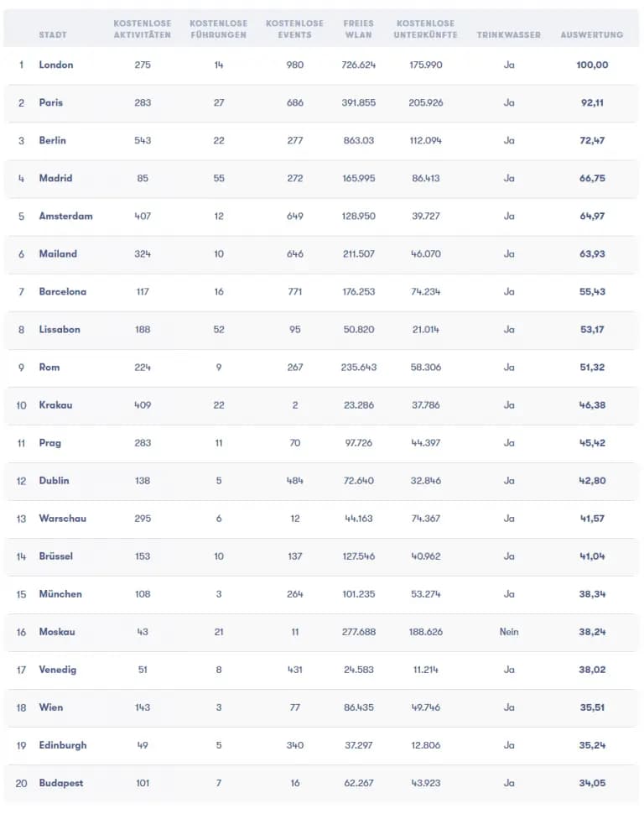
Task: Select the Paris city name
Action: coord(51,102)
